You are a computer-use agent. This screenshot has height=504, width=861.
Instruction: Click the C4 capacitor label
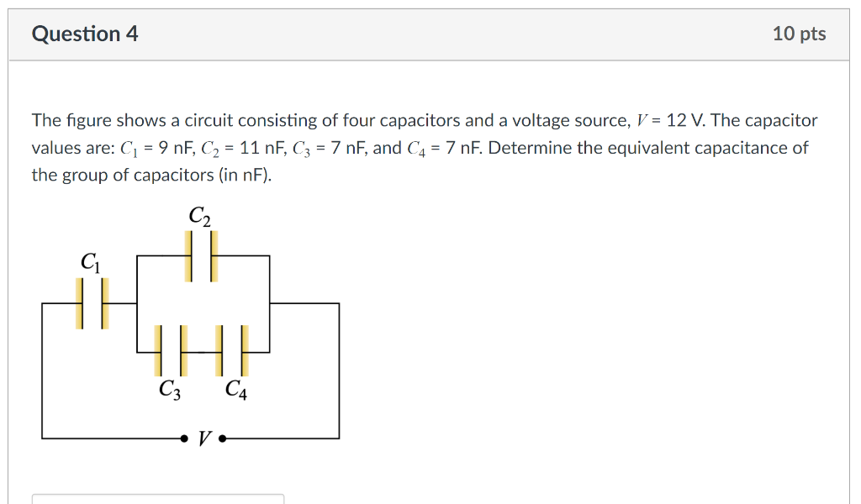click(236, 389)
